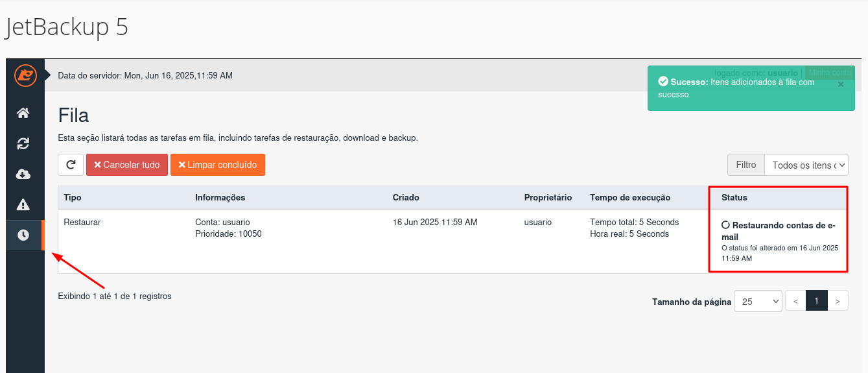Click the JetBackup 5 title
The width and height of the screenshot is (868, 373).
[67, 27]
